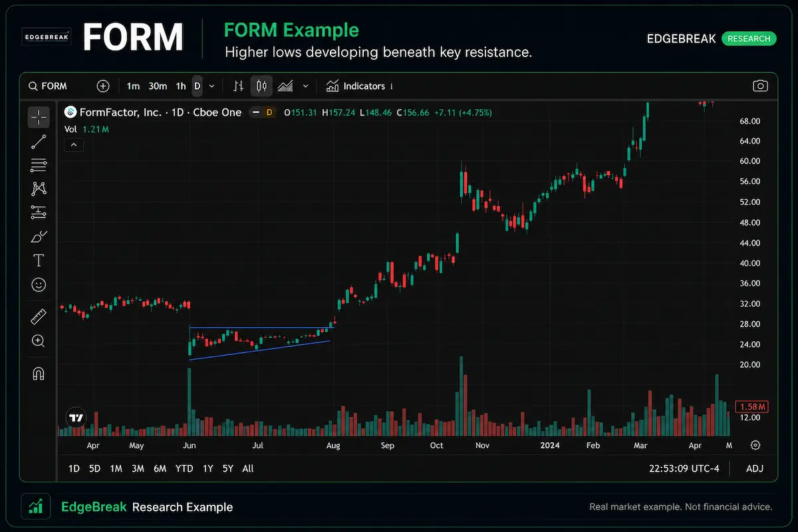The height and width of the screenshot is (532, 798).
Task: Open chart settings gear near time axis
Action: [x=755, y=446]
